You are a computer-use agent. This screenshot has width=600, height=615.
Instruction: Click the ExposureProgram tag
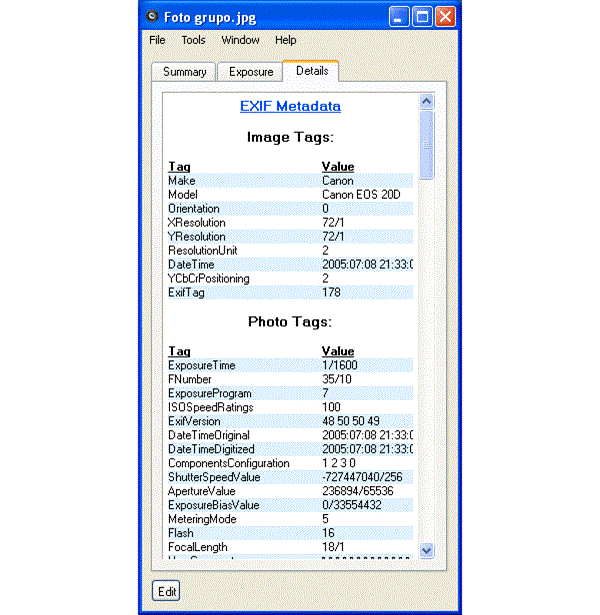[x=210, y=393]
